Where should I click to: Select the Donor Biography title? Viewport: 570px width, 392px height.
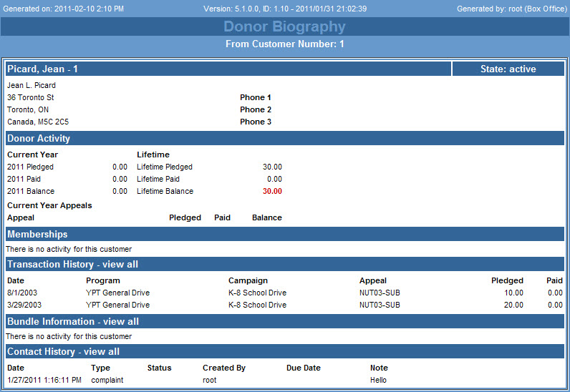pyautogui.click(x=284, y=26)
